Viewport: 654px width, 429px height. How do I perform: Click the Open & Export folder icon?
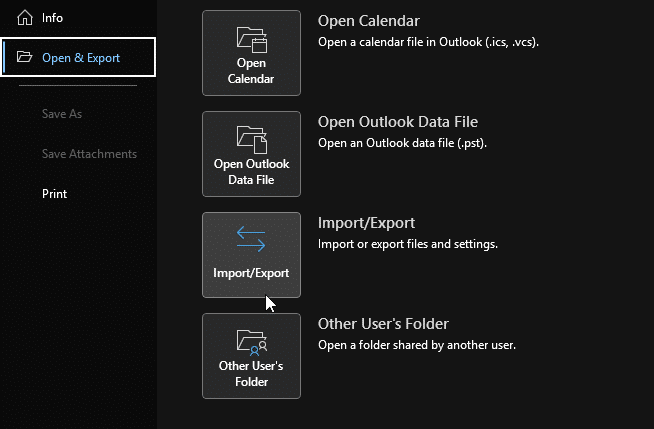[x=25, y=58]
